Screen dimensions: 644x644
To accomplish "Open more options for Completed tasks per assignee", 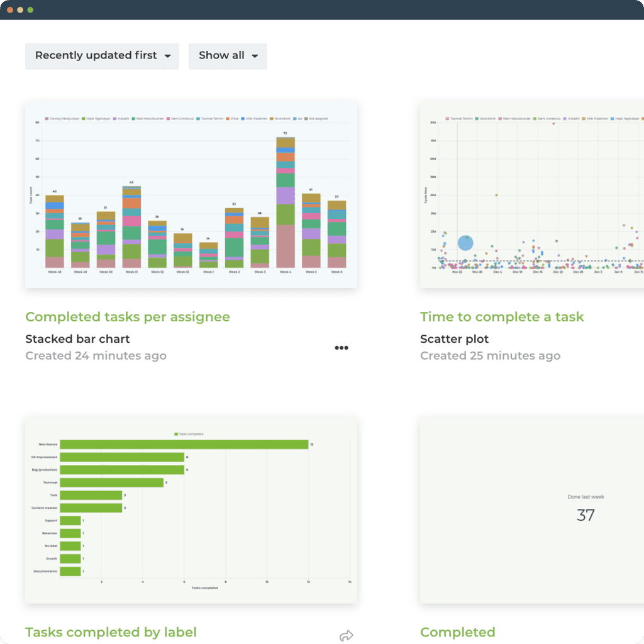I will (x=341, y=347).
